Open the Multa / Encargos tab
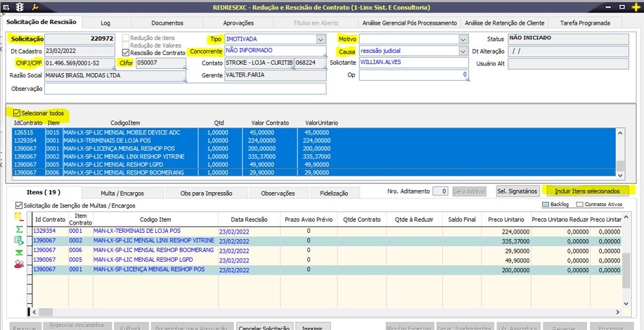 [122, 193]
